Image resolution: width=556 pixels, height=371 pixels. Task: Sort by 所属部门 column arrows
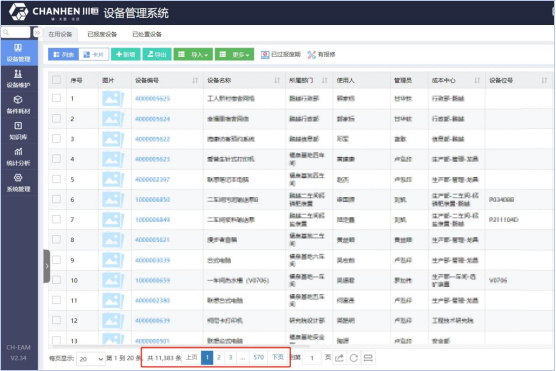pyautogui.click(x=324, y=81)
